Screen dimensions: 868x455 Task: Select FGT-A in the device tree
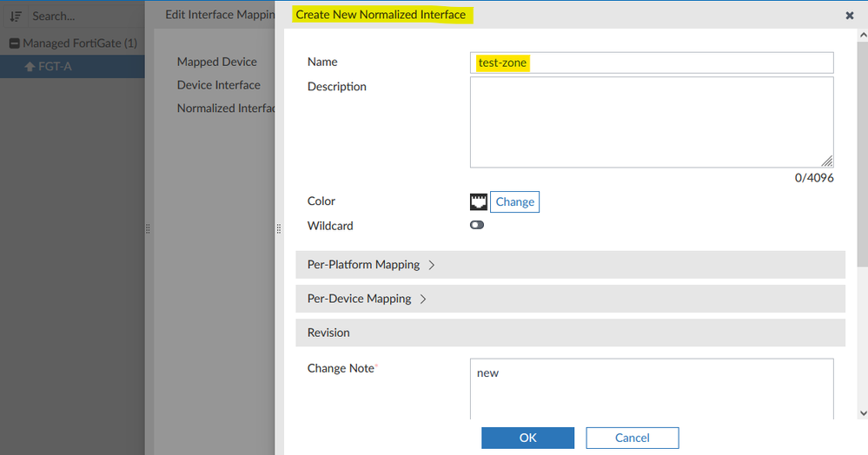[56, 66]
